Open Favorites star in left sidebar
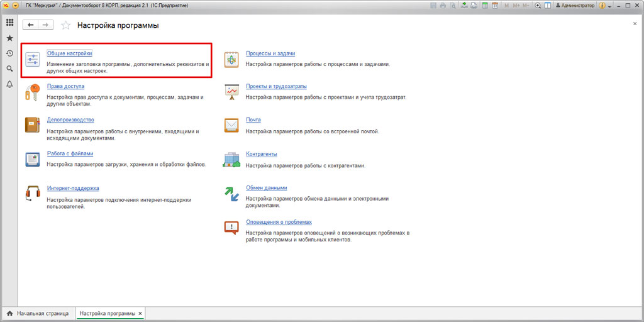This screenshot has height=322, width=644. (9, 38)
